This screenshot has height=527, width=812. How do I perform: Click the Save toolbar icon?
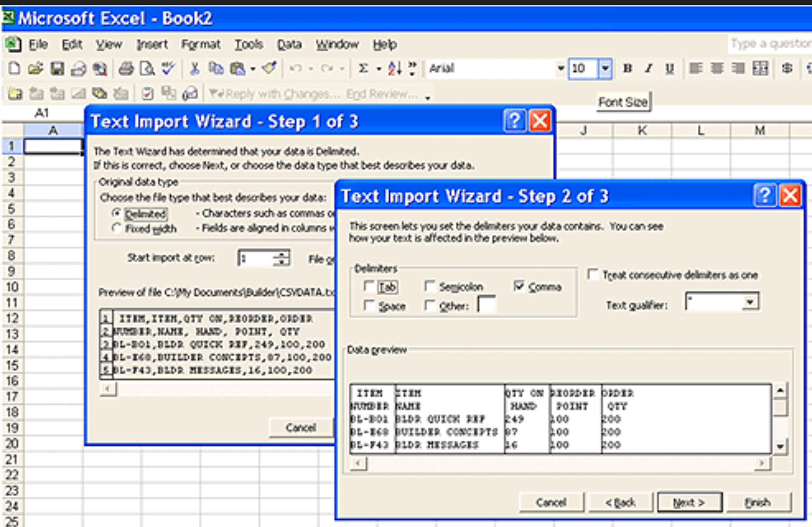pos(57,69)
